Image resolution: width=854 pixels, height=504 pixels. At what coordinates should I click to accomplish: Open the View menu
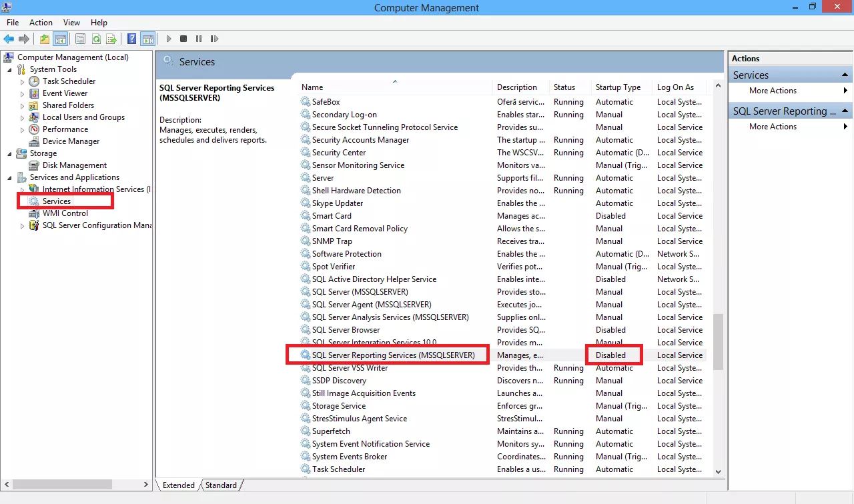pyautogui.click(x=71, y=23)
